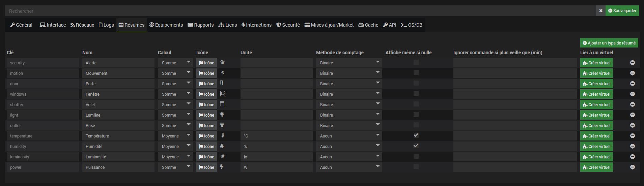
Task: Click the Sauvegarder button
Action: (x=622, y=11)
